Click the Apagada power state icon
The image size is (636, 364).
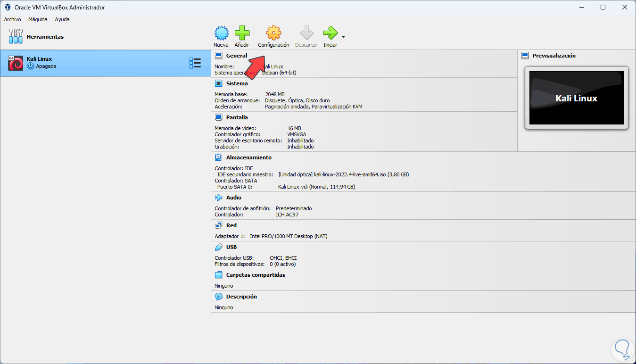(31, 66)
